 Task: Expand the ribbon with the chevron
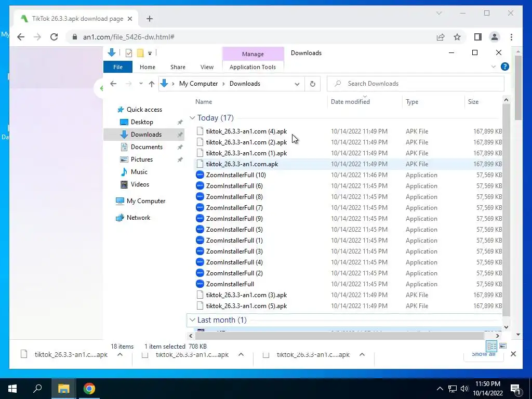(494, 66)
